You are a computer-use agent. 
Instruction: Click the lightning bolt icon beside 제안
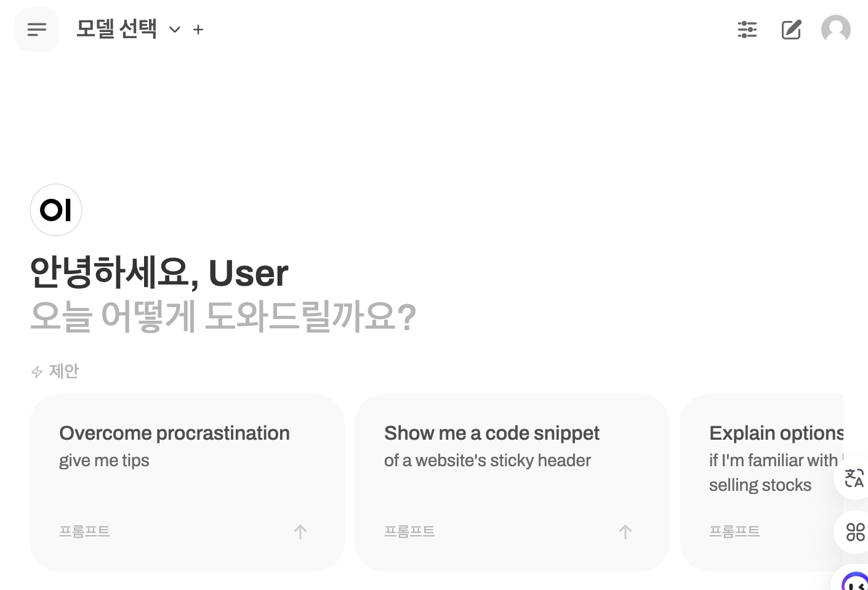pos(37,371)
